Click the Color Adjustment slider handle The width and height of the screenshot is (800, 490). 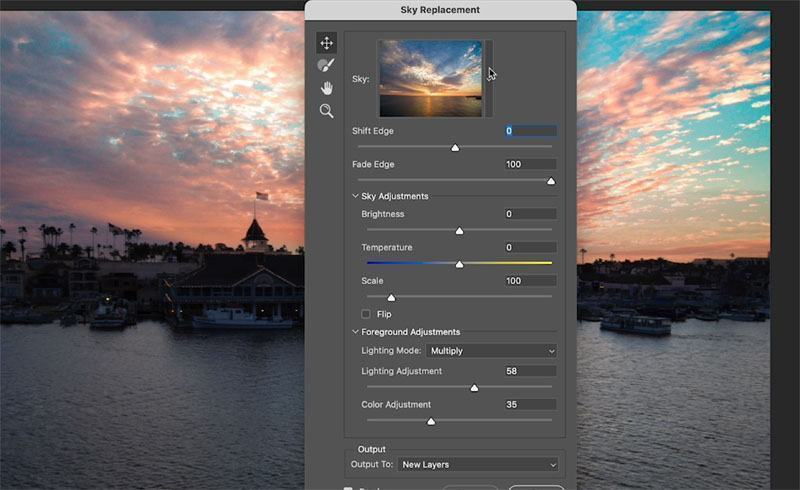pos(431,421)
